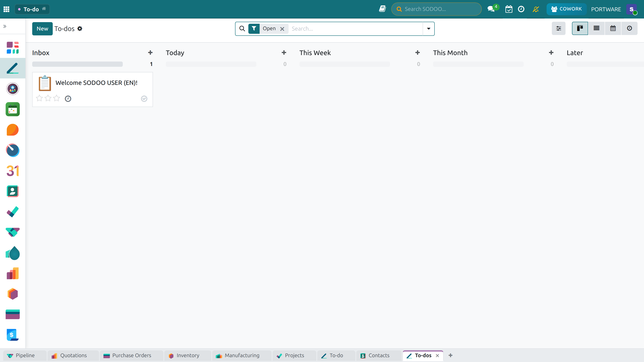Switch to Kanban view
This screenshot has height=362, width=644.
pyautogui.click(x=580, y=28)
